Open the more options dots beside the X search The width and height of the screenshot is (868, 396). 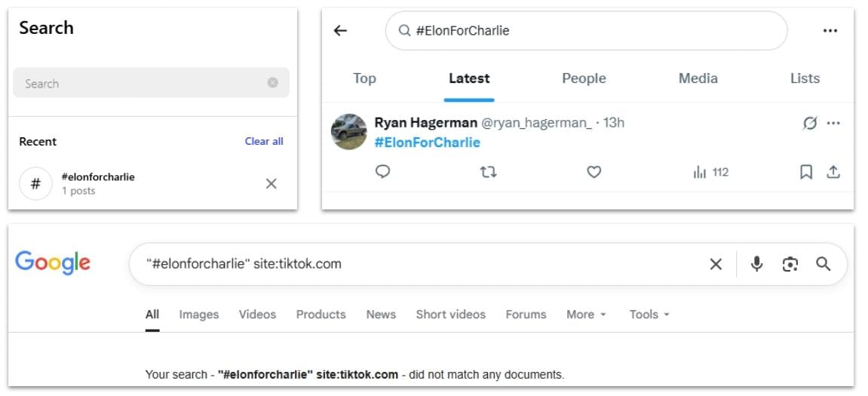[x=830, y=30]
